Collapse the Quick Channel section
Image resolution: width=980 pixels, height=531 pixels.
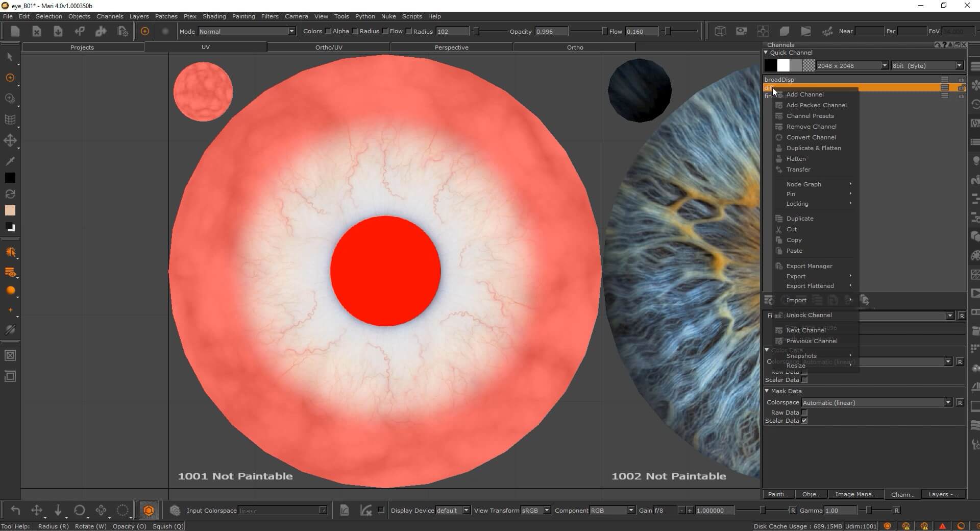(766, 53)
